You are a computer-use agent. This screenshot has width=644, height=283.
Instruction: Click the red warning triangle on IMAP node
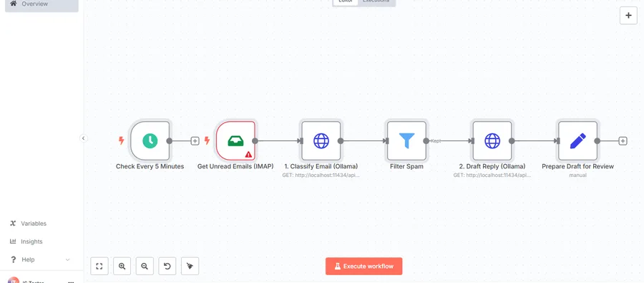248,155
